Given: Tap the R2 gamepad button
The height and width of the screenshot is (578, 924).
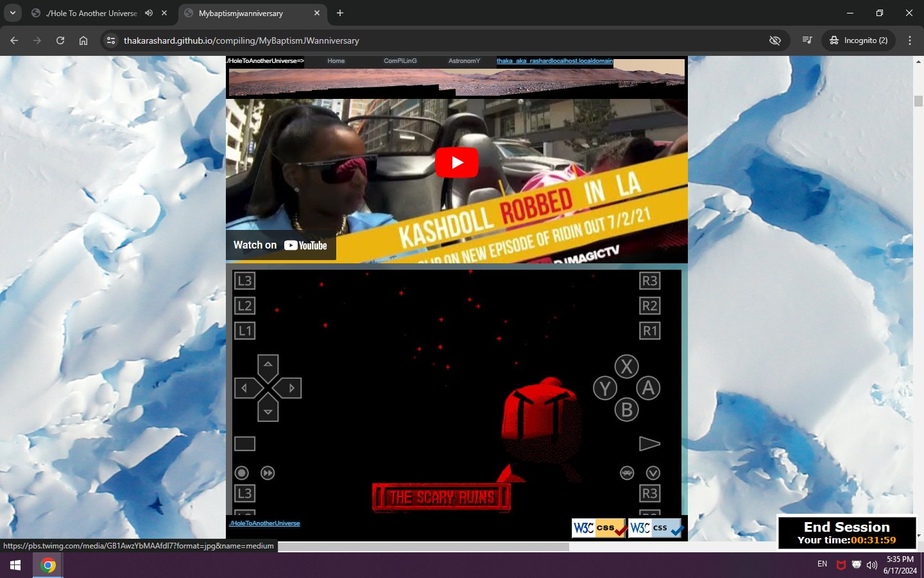Looking at the screenshot, I should (x=650, y=306).
